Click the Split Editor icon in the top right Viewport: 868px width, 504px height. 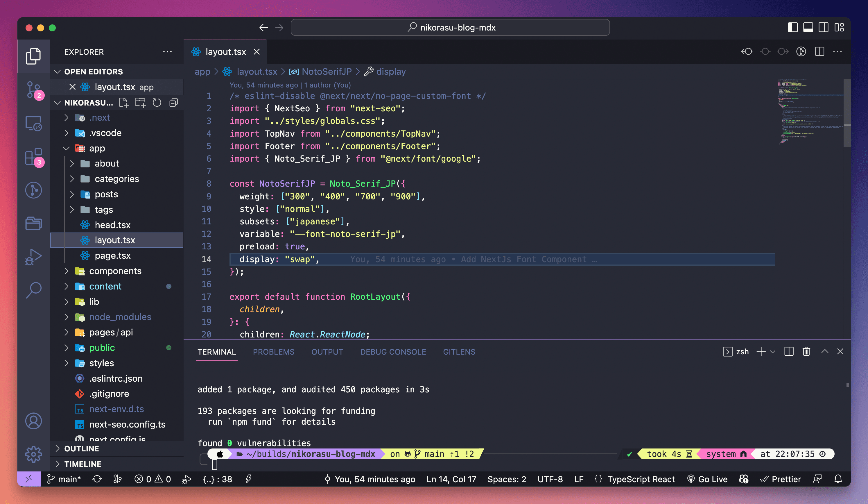(819, 52)
